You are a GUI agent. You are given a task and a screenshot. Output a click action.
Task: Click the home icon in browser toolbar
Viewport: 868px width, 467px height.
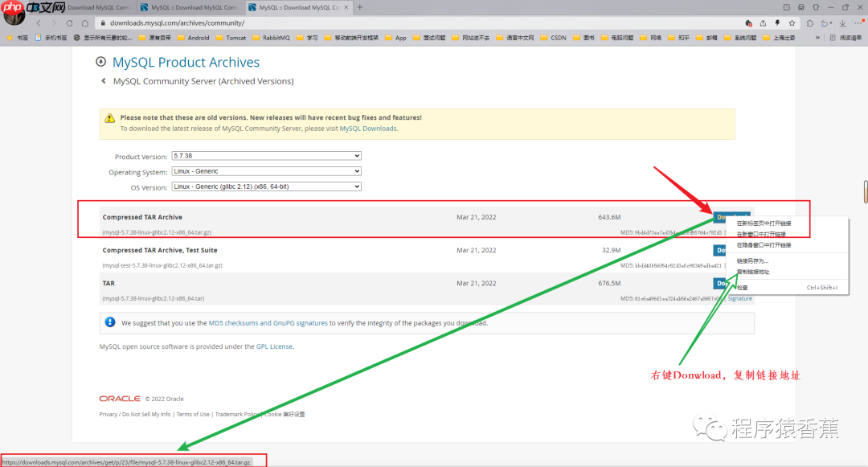[84, 23]
